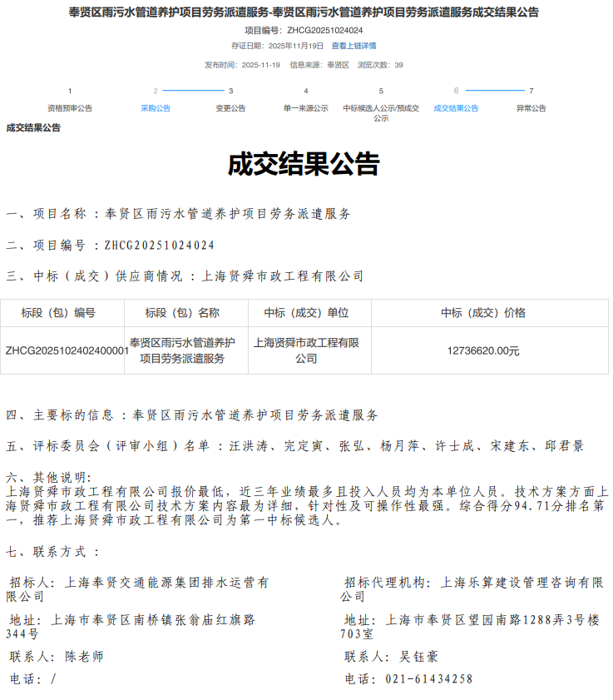Select the 单一来源公示 step
The image size is (613, 700).
[x=306, y=108]
